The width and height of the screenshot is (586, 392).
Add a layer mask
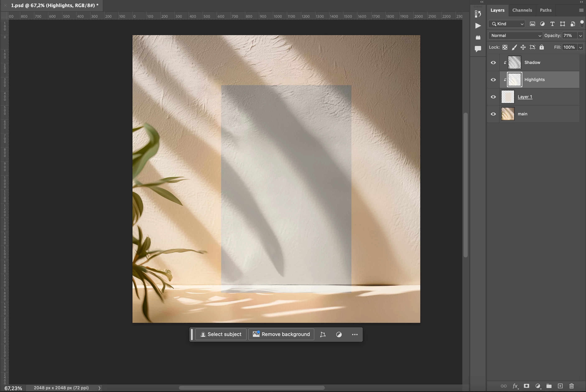tap(526, 386)
